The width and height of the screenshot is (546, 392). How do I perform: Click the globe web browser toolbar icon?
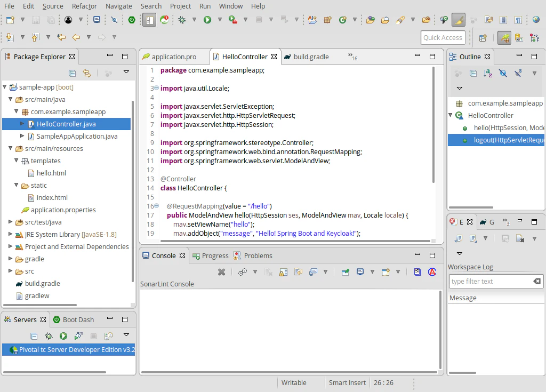[x=536, y=20]
